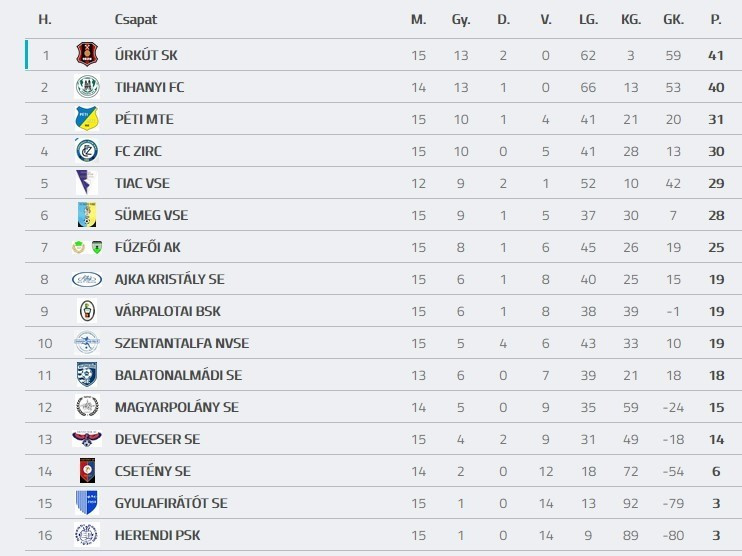This screenshot has width=742, height=556.
Task: Click the Csetény SE club badge
Action: [87, 471]
